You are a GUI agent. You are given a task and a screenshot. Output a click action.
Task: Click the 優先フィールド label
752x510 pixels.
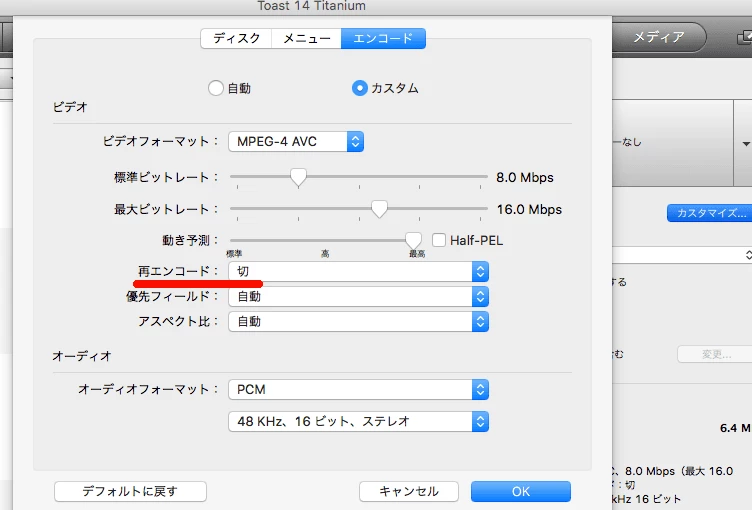(x=172, y=297)
